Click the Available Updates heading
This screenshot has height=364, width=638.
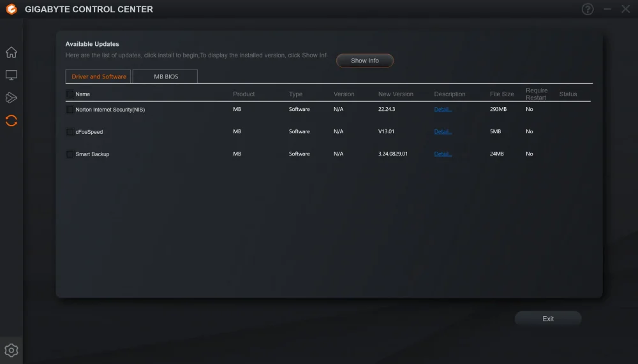[x=92, y=44]
